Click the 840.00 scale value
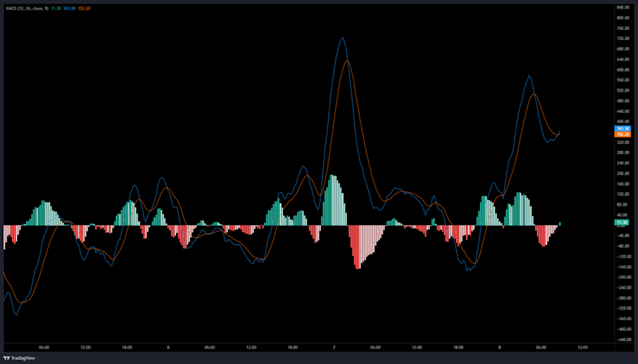This screenshot has height=364, width=638. (x=623, y=7)
